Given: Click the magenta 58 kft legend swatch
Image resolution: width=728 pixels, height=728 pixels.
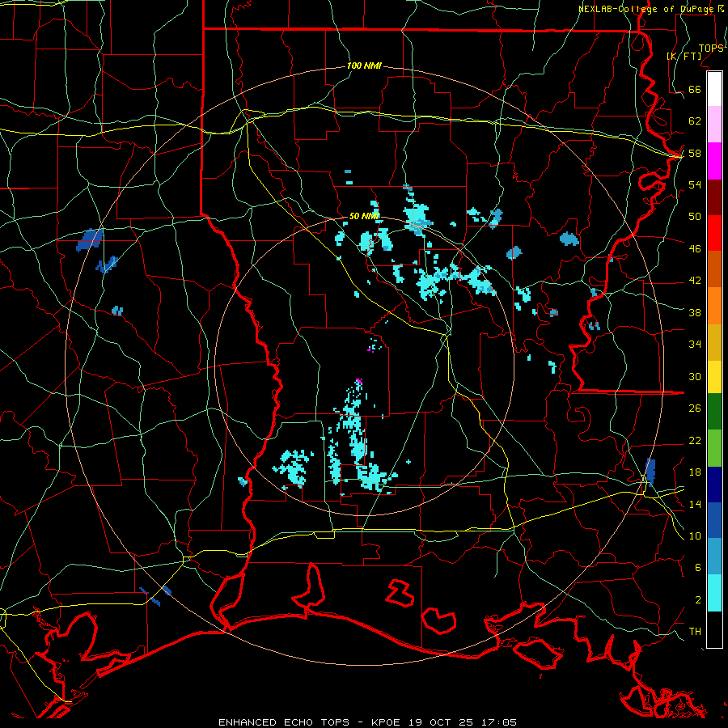Looking at the screenshot, I should (x=714, y=161).
